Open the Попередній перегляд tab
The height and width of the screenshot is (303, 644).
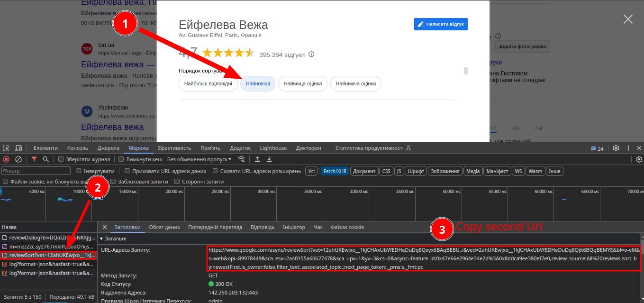click(215, 227)
